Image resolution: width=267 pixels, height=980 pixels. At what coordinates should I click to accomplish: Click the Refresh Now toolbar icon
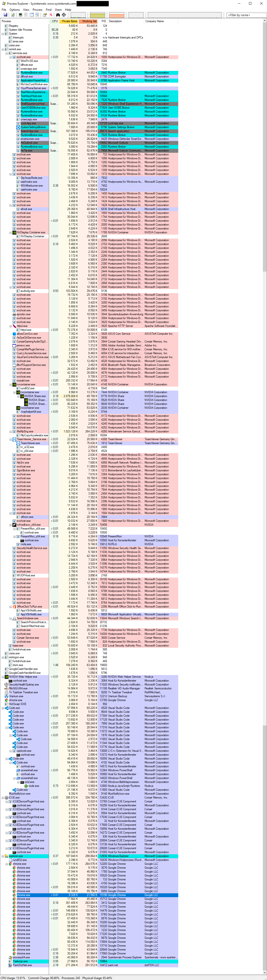coord(13,15)
